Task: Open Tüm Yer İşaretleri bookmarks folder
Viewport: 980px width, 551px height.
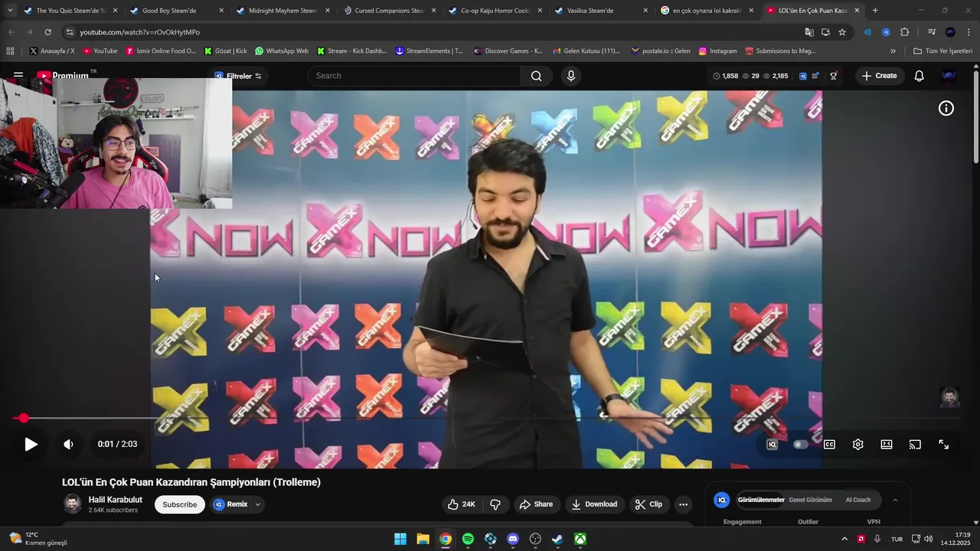Action: pyautogui.click(x=942, y=51)
